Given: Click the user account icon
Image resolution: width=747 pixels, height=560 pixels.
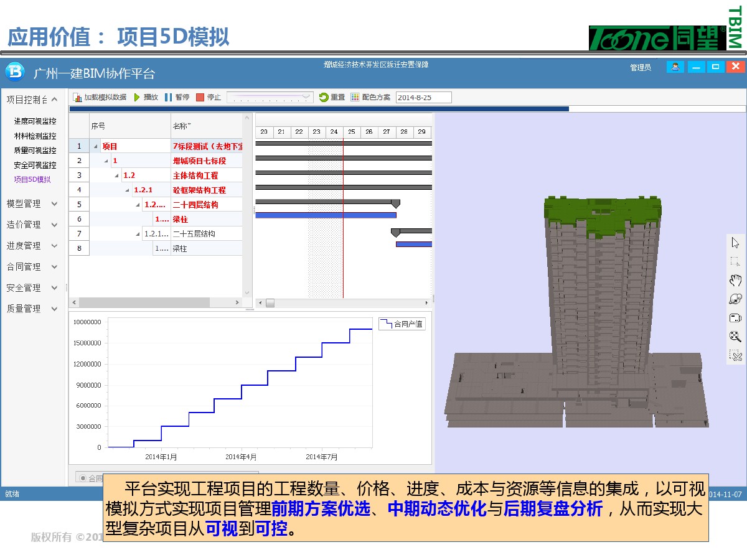Looking at the screenshot, I should pos(675,67).
